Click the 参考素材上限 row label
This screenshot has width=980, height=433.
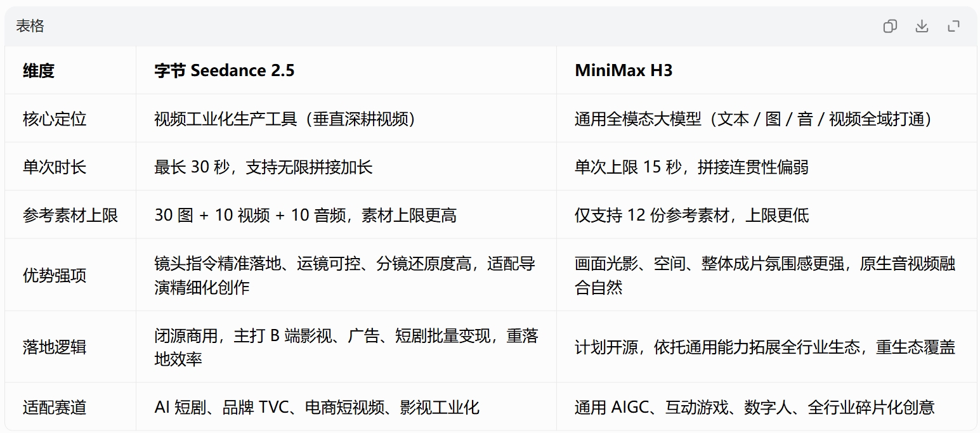click(x=70, y=215)
